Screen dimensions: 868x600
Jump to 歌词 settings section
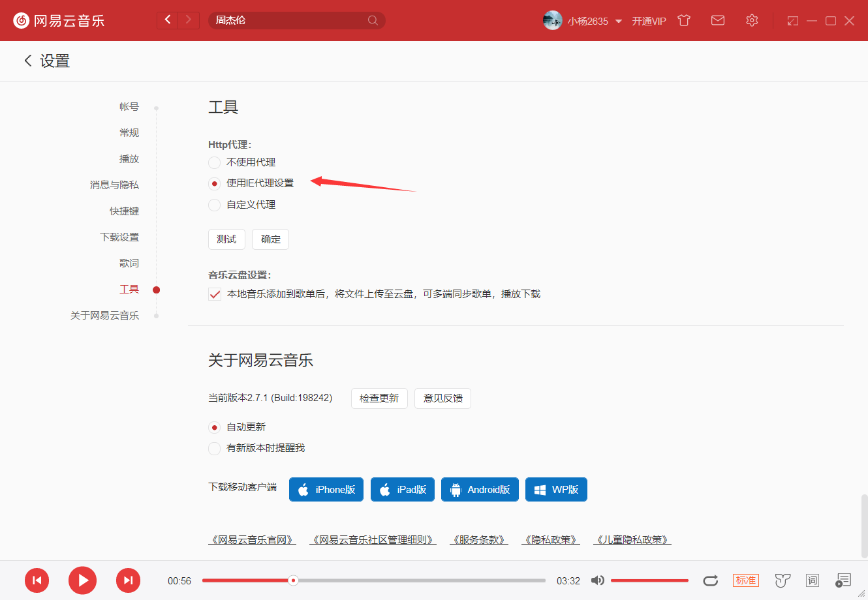click(x=129, y=263)
